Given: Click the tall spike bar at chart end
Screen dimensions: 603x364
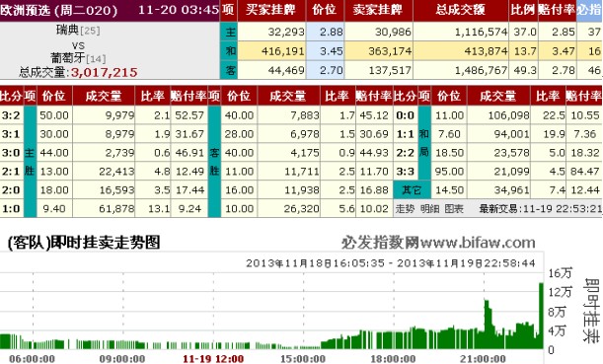Looking at the screenshot, I should tap(541, 316).
